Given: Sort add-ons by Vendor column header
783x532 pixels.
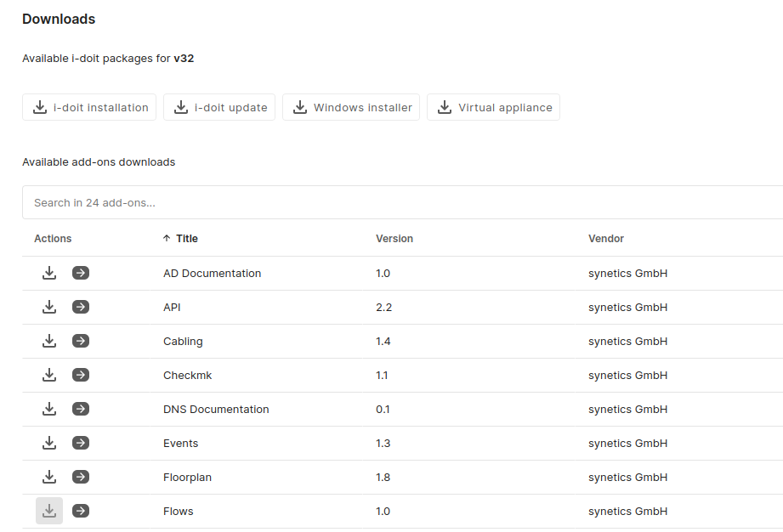Looking at the screenshot, I should (x=606, y=239).
